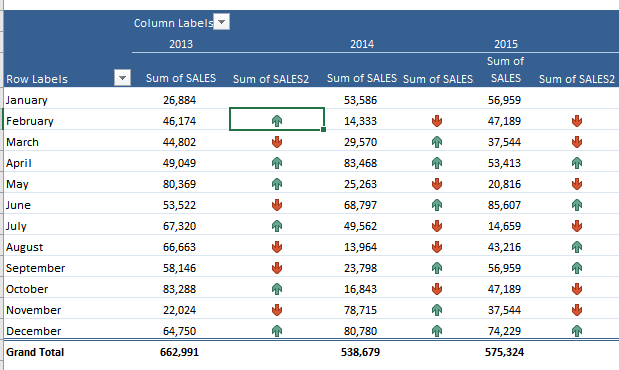Click the red down arrow for July 2014

437,225
